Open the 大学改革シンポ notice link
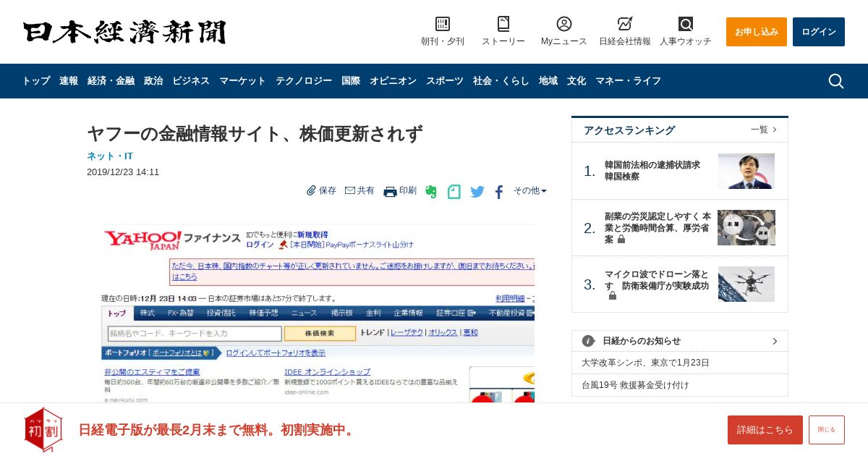 [645, 363]
